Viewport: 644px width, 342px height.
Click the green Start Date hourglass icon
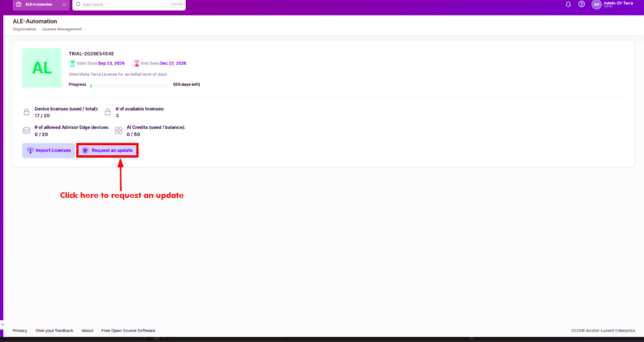(73, 64)
